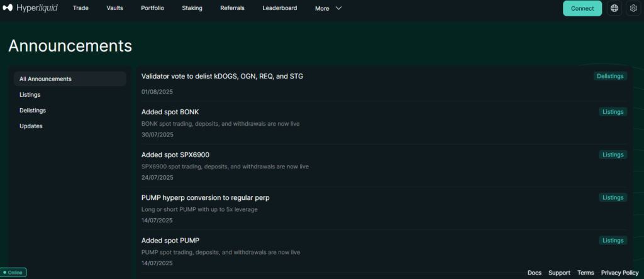Open the language globe icon
The width and height of the screenshot is (644, 279).
point(614,8)
